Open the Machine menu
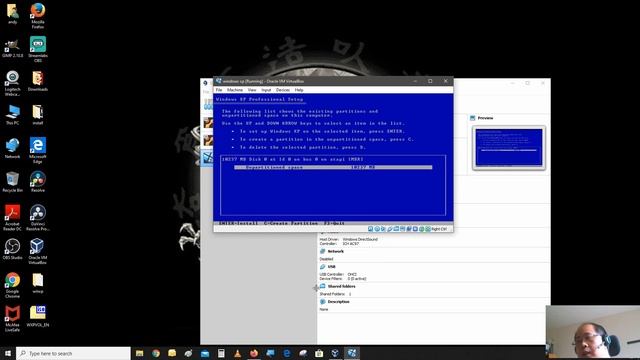 (x=235, y=90)
